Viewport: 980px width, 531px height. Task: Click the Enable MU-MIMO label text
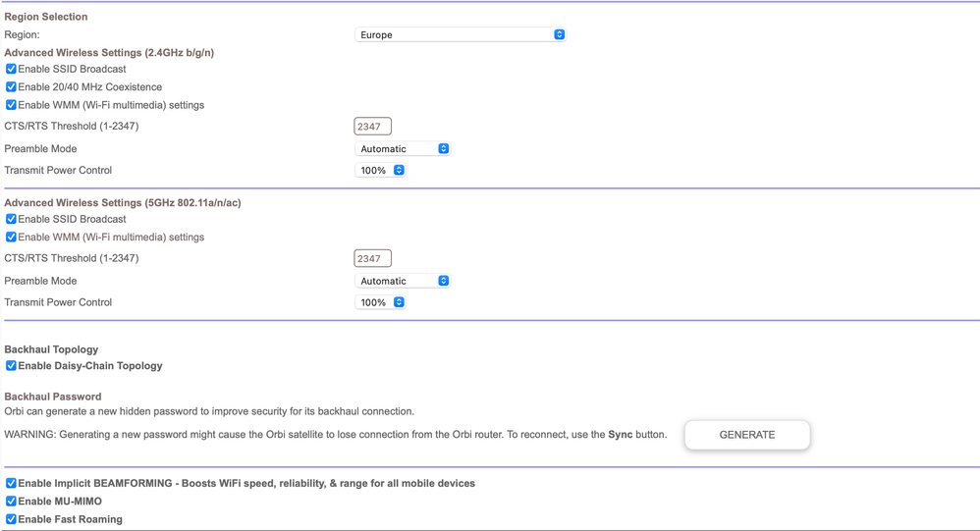coord(60,502)
